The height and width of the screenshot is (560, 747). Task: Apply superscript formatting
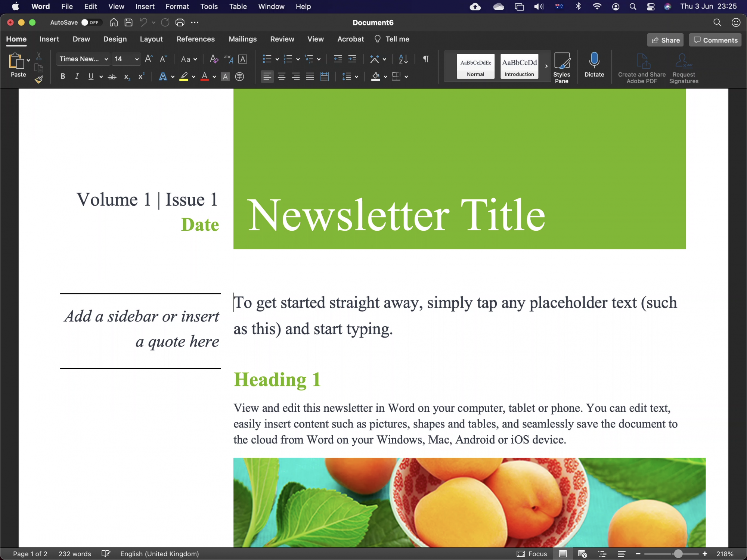pyautogui.click(x=141, y=77)
